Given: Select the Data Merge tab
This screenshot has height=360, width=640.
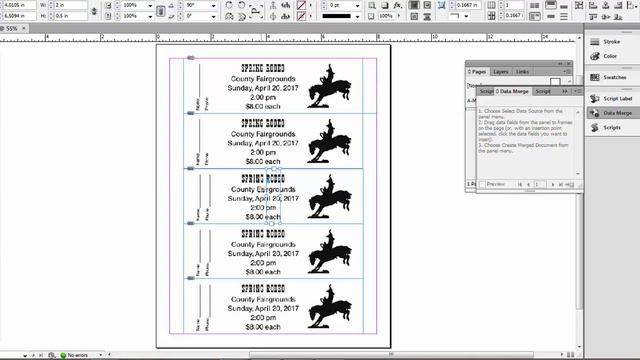Looking at the screenshot, I should point(512,91).
